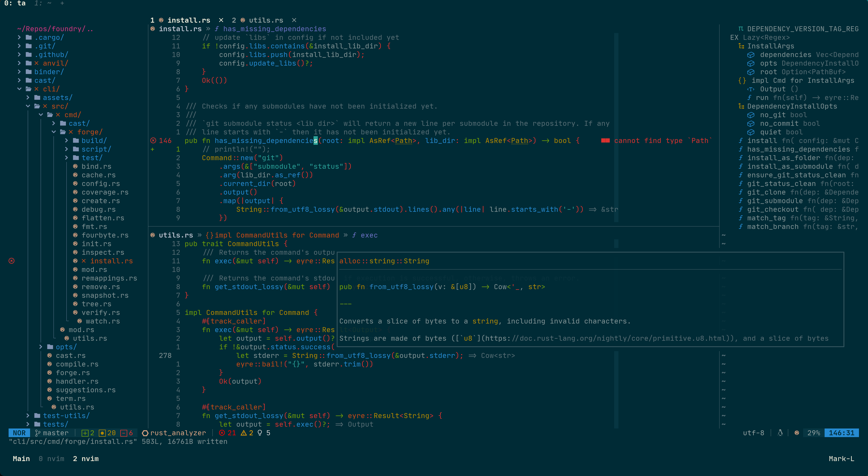Expand the .cargo/ folder chevron

(x=19, y=38)
